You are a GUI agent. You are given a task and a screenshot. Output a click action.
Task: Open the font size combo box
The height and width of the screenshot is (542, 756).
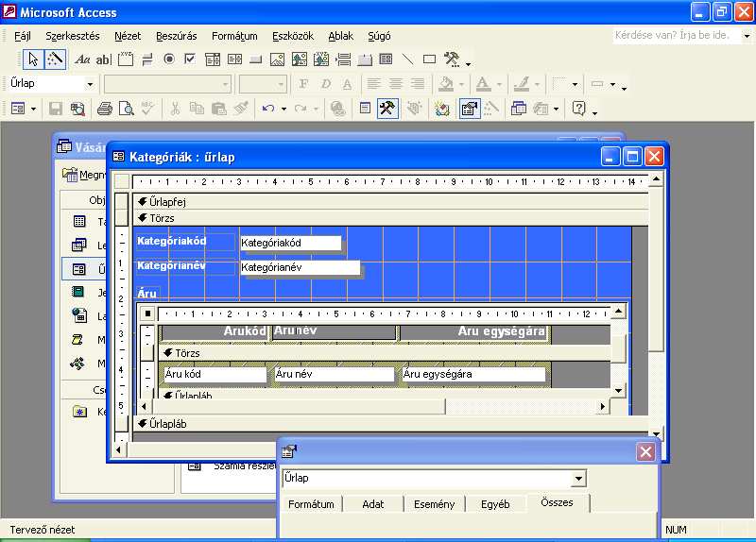click(x=263, y=84)
